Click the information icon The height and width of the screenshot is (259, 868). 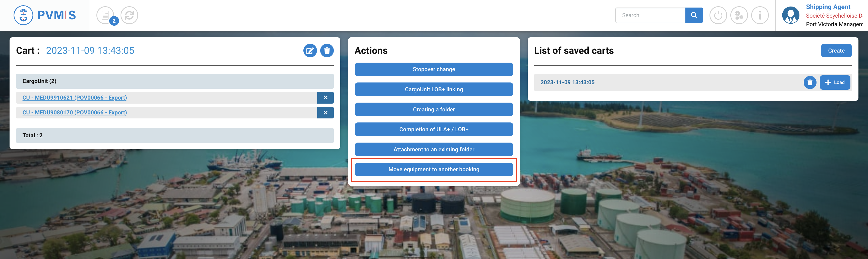click(760, 15)
